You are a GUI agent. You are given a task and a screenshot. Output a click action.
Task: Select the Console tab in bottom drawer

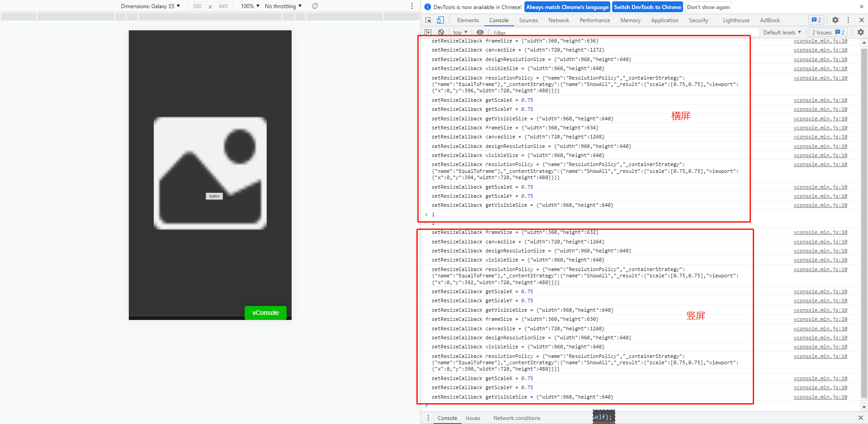point(447,418)
